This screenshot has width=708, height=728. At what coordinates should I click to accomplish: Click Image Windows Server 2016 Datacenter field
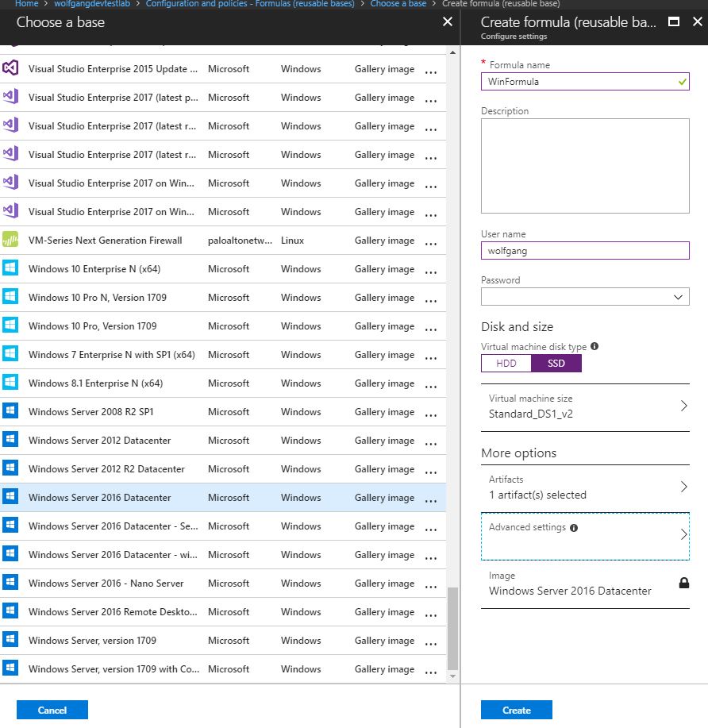585,584
